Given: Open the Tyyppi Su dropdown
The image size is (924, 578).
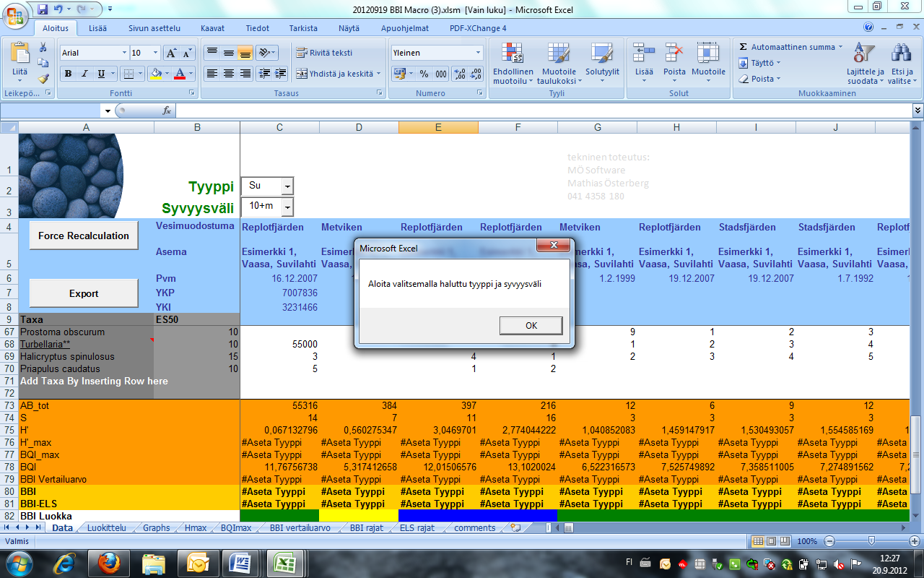Looking at the screenshot, I should pos(288,186).
